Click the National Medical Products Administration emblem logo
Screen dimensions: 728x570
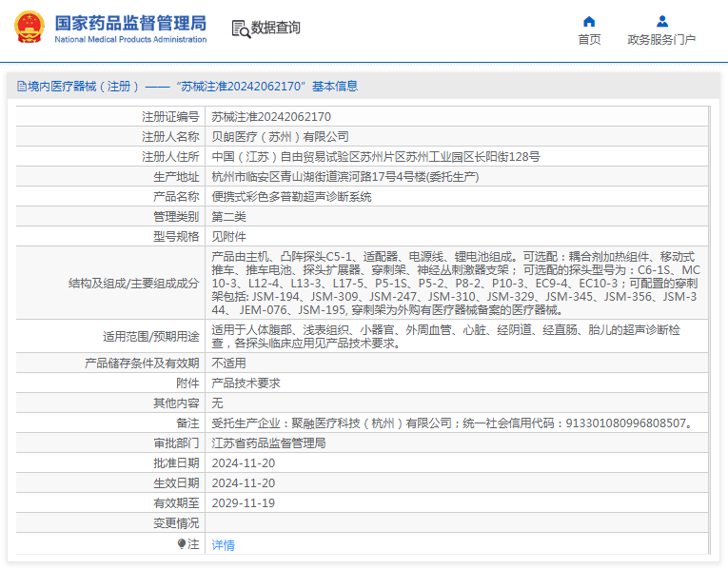coord(28,28)
